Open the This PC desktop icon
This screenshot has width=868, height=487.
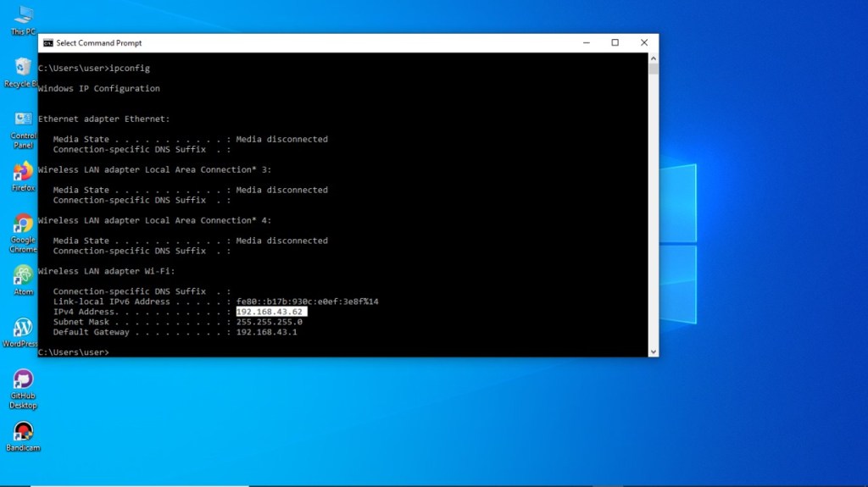(x=23, y=15)
